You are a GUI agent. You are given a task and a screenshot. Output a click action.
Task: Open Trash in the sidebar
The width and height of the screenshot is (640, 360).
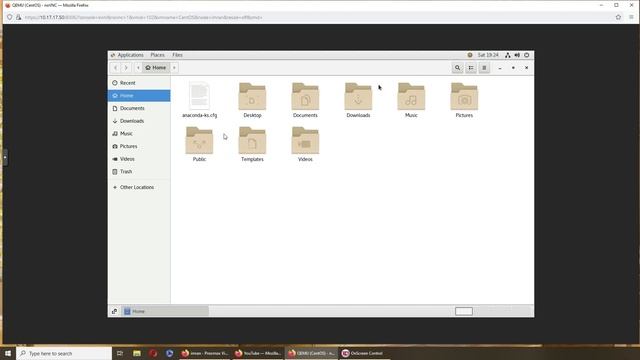[139, 171]
